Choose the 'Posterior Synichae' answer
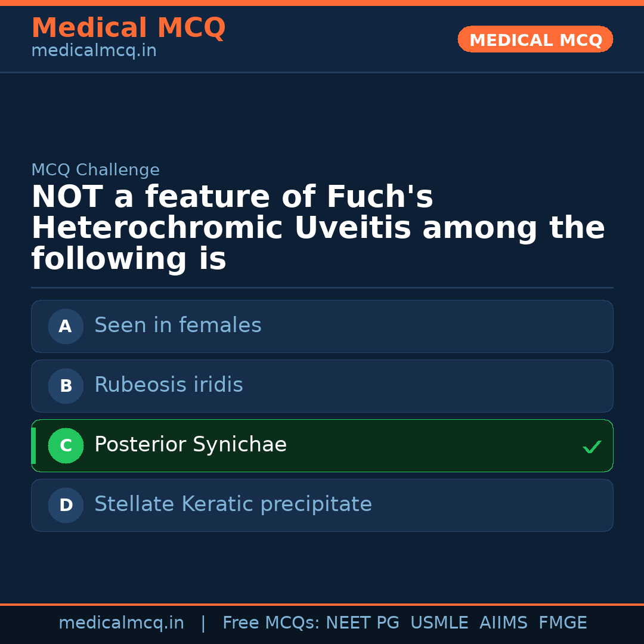 pos(190,445)
